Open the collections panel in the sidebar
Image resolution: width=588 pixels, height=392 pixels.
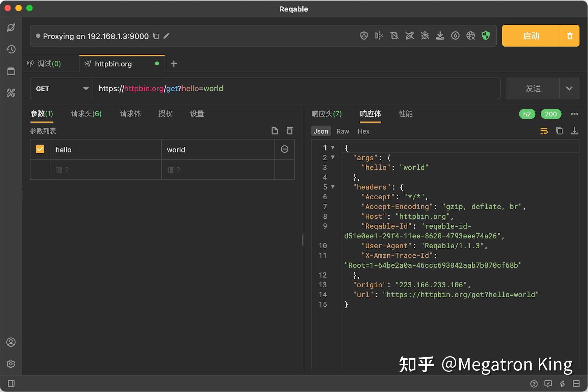11,71
